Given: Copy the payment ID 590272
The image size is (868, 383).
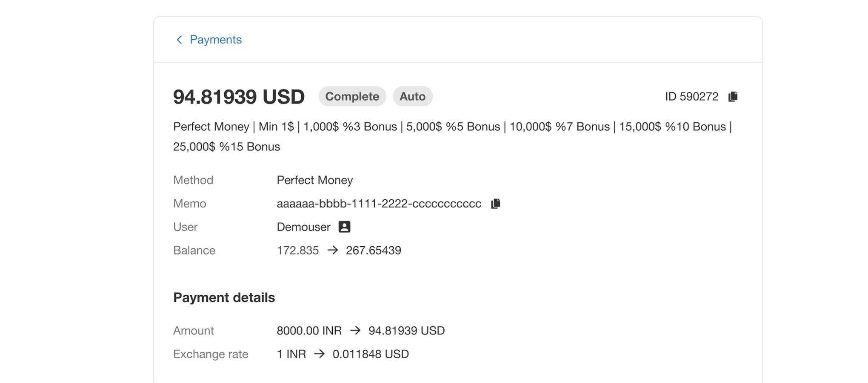Looking at the screenshot, I should 733,97.
